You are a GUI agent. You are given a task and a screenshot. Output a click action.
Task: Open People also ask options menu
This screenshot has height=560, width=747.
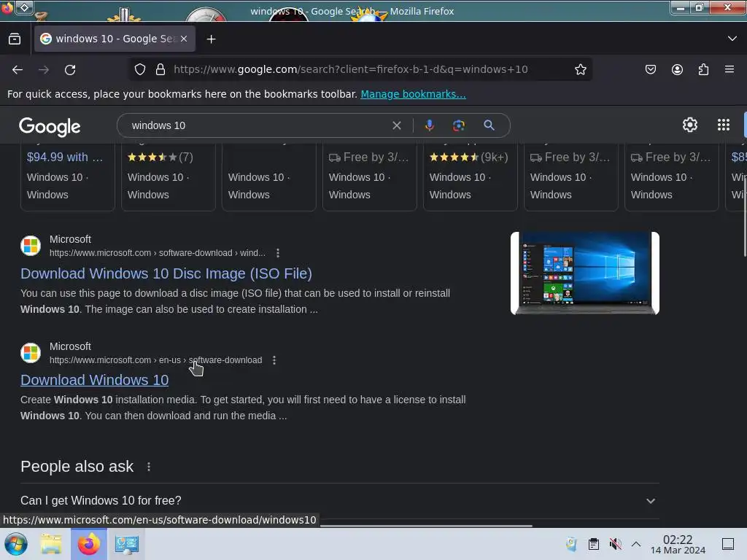click(149, 467)
